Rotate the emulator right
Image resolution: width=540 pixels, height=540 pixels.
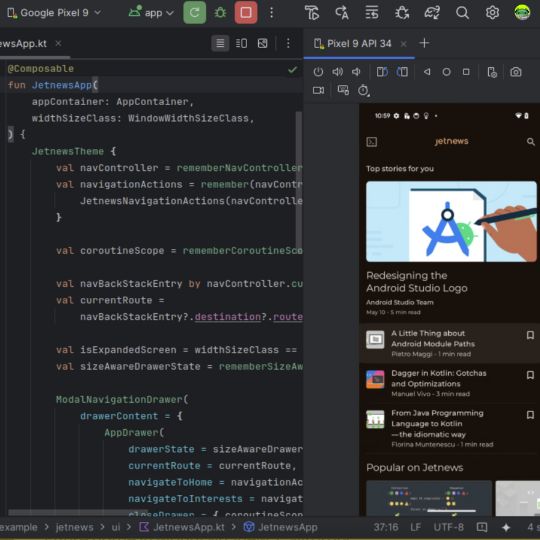[402, 72]
